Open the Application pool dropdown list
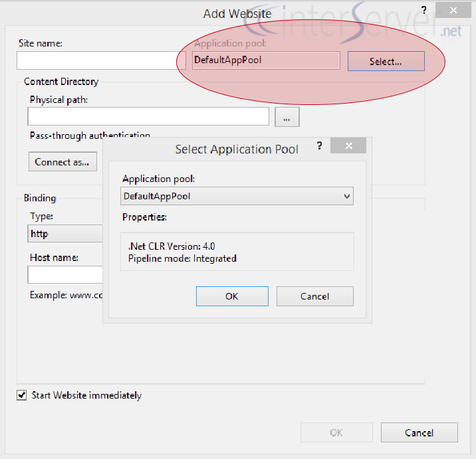The image size is (476, 459). click(x=237, y=196)
